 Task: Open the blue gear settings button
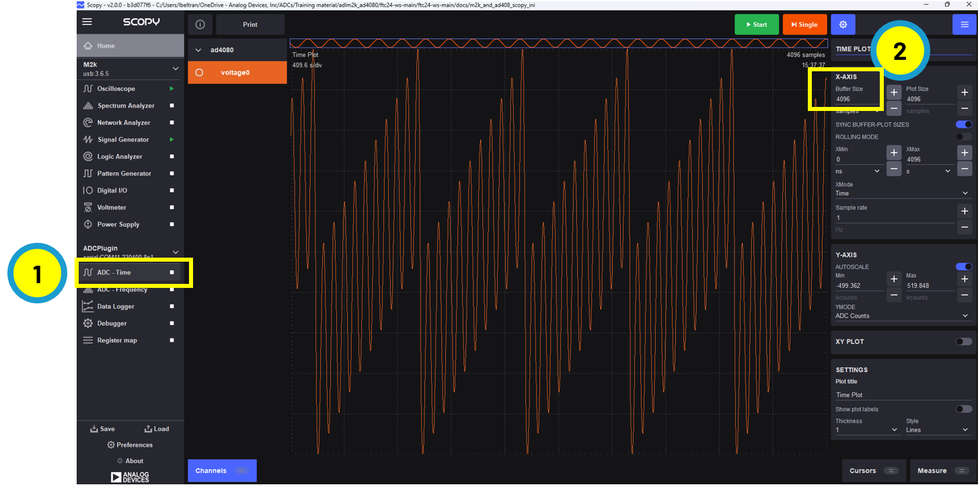843,24
